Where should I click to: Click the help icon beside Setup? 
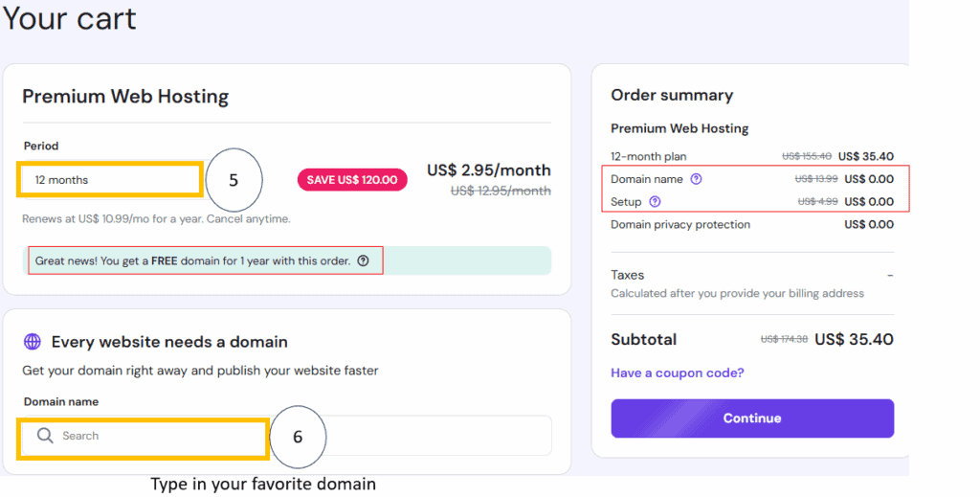(655, 202)
